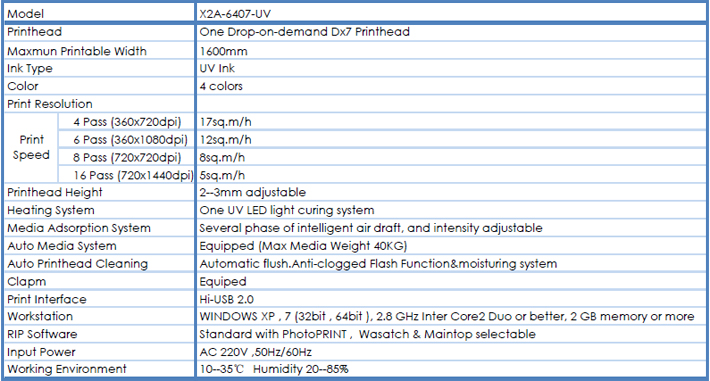Click '10--35℃ Humidity 20--85%' value

click(274, 369)
